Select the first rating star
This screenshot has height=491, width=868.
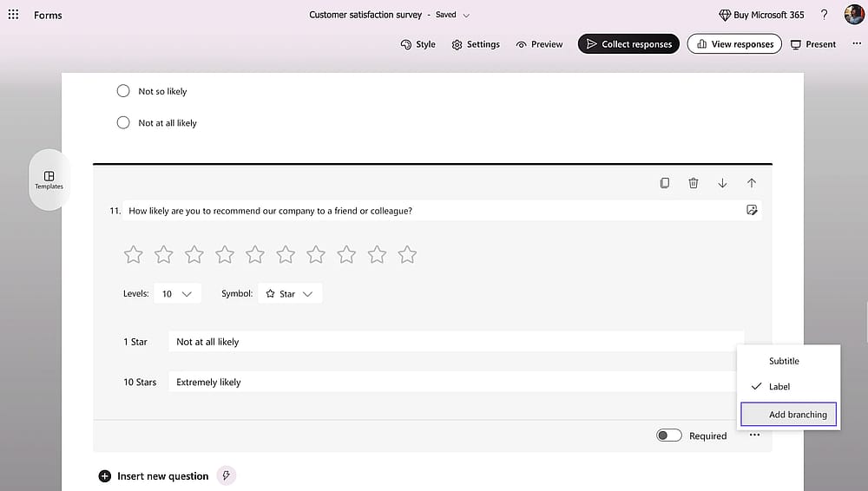pos(134,255)
